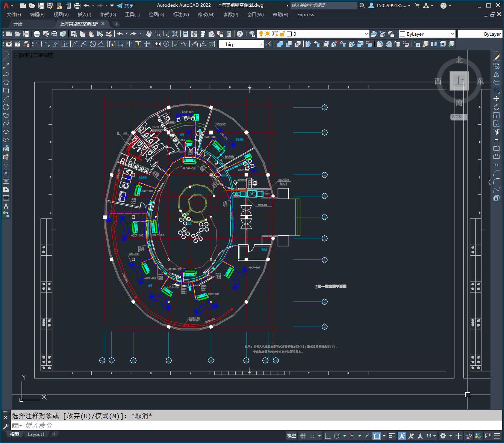Open the 绘图(D) menu
Image resolution: width=504 pixels, height=443 pixels.
tap(156, 15)
